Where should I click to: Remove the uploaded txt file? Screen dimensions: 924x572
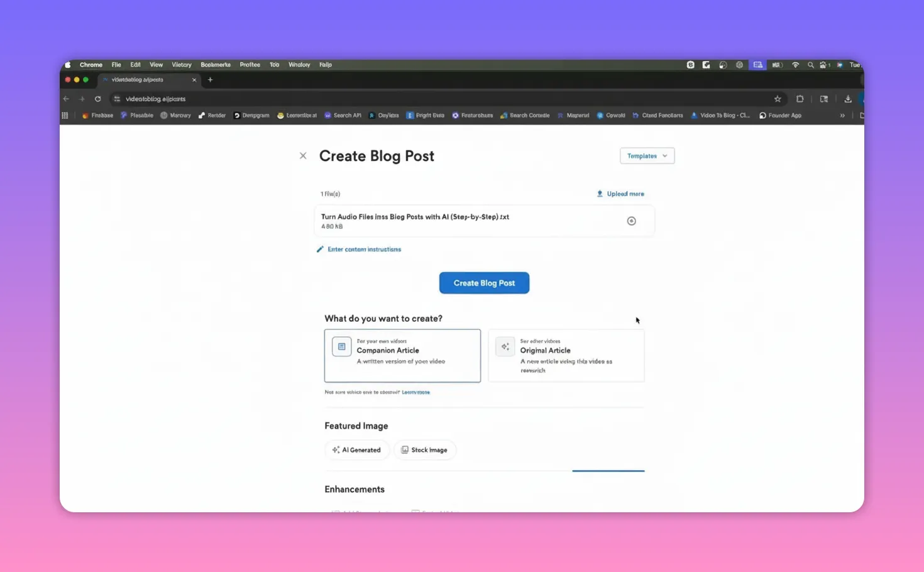coord(631,221)
